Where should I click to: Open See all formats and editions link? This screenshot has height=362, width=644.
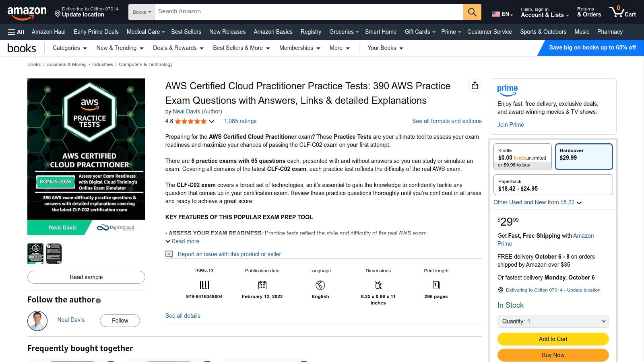point(446,121)
